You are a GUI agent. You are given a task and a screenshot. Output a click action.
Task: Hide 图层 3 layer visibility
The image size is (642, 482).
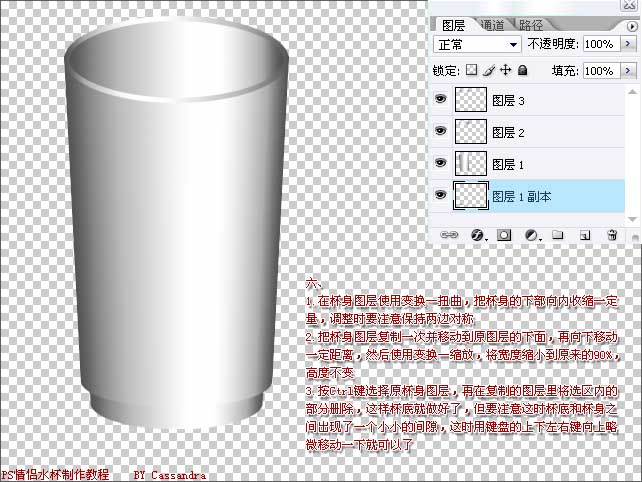pyautogui.click(x=440, y=99)
